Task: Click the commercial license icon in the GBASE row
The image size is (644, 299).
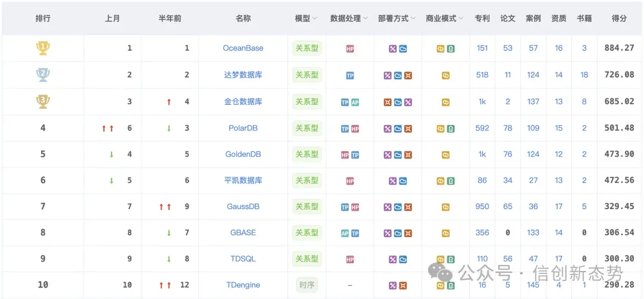Action: [445, 233]
